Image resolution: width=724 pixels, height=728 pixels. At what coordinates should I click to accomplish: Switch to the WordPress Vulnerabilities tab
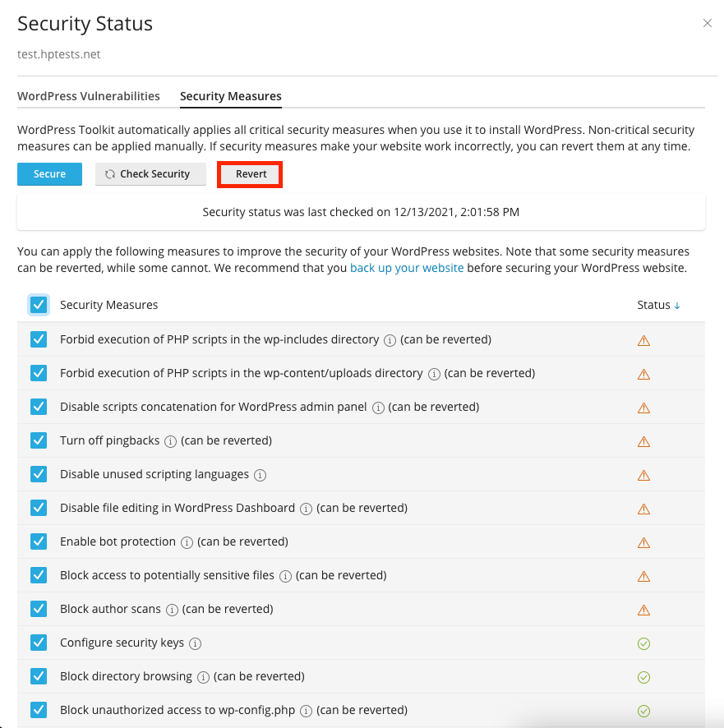click(89, 96)
